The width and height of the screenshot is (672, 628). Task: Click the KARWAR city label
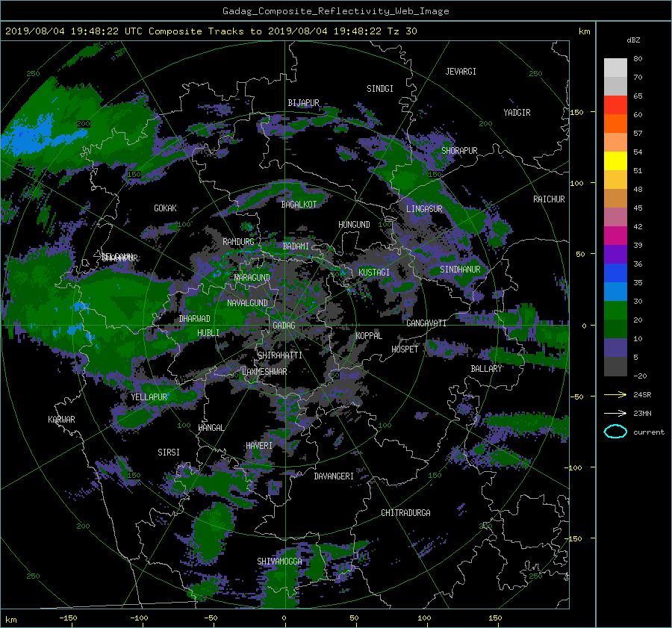(62, 420)
